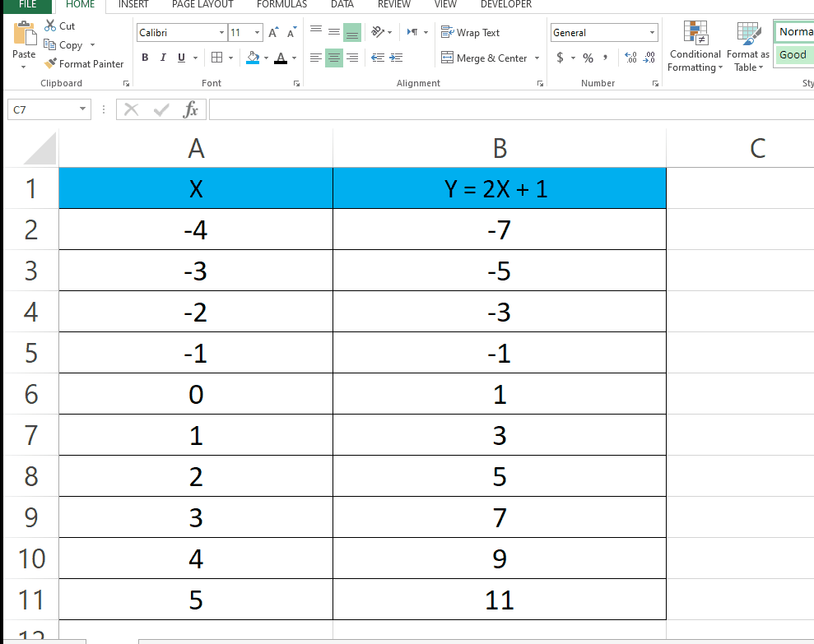Image resolution: width=814 pixels, height=644 pixels.
Task: Toggle the Comma Style number format
Action: 606,58
